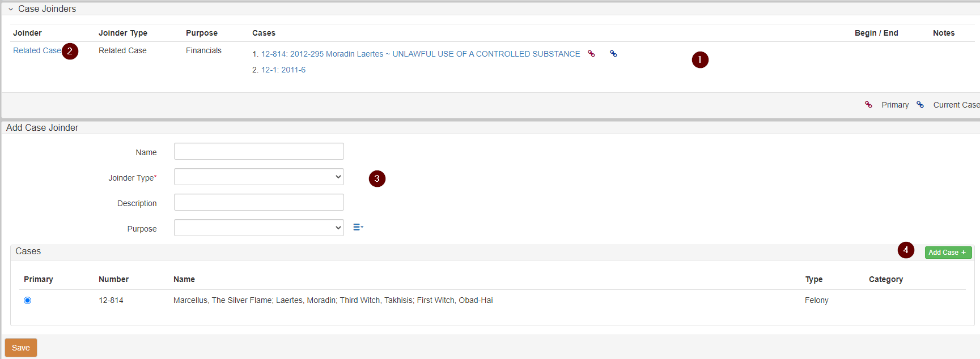This screenshot has width=980, height=359.
Task: Click the numbered marker 3 badge
Action: coord(377,178)
